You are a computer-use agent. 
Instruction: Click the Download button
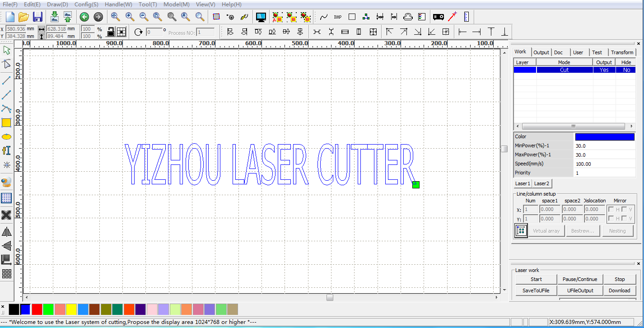pos(620,291)
